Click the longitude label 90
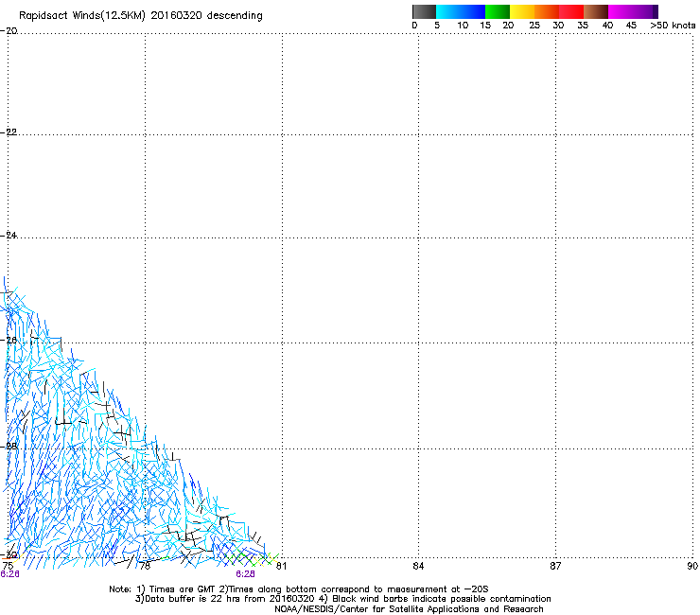The height and width of the screenshot is (615, 700). (x=692, y=566)
